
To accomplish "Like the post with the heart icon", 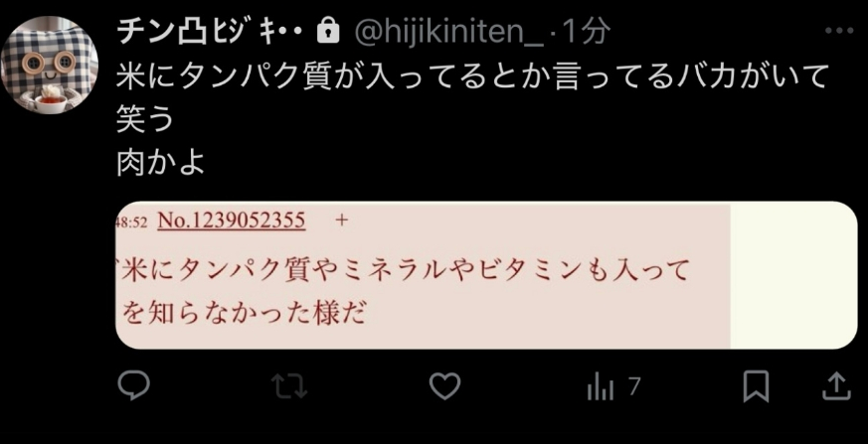I will click(445, 386).
